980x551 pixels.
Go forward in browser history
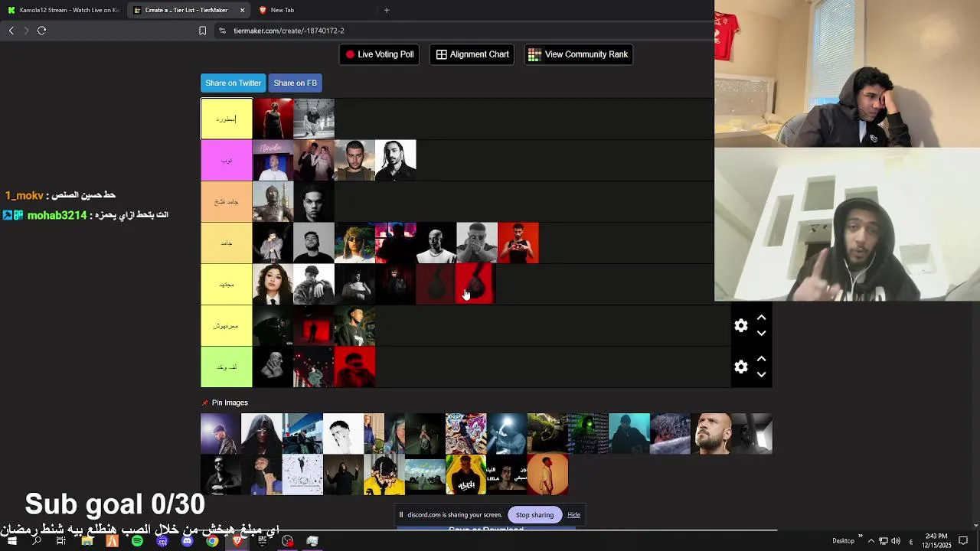point(26,31)
